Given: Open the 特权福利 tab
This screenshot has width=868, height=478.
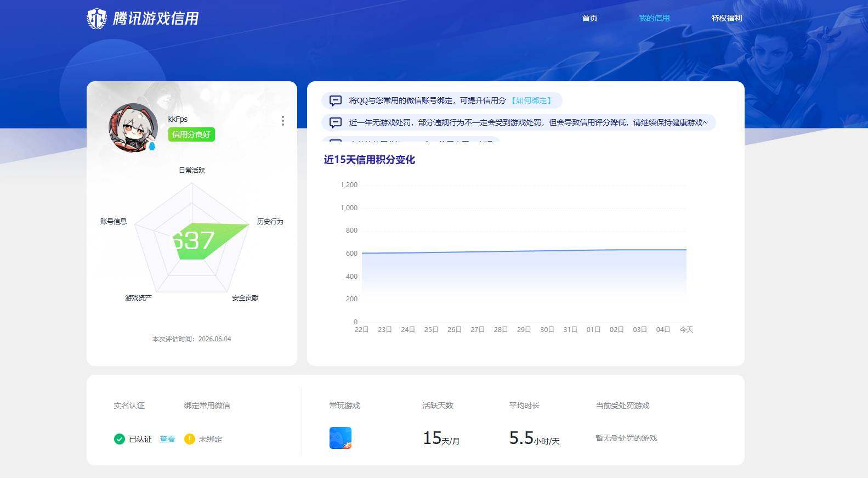Looking at the screenshot, I should click(x=727, y=18).
